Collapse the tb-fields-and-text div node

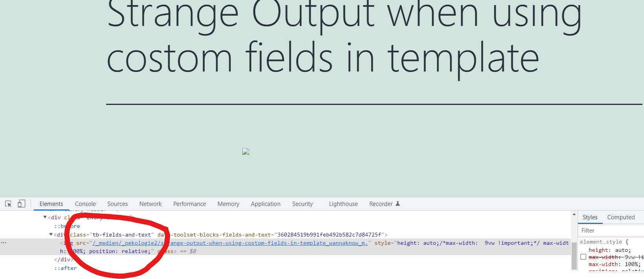[x=51, y=235]
